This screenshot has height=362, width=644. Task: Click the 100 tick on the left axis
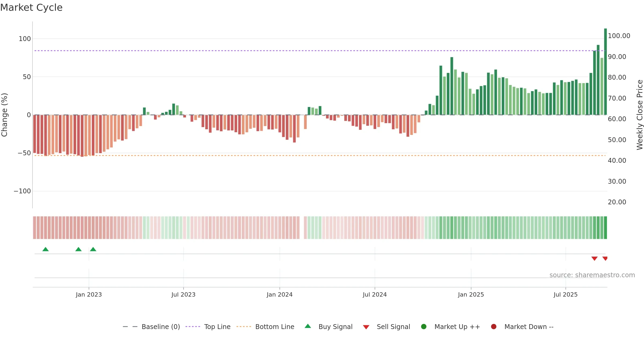pos(25,39)
